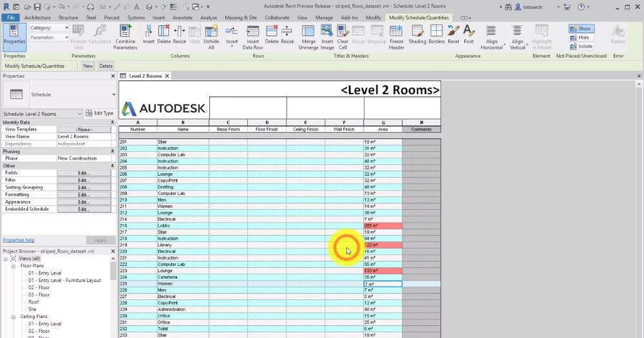Image resolution: width=644 pixels, height=338 pixels.
Task: Click Edit button for Fields
Action: (x=84, y=173)
